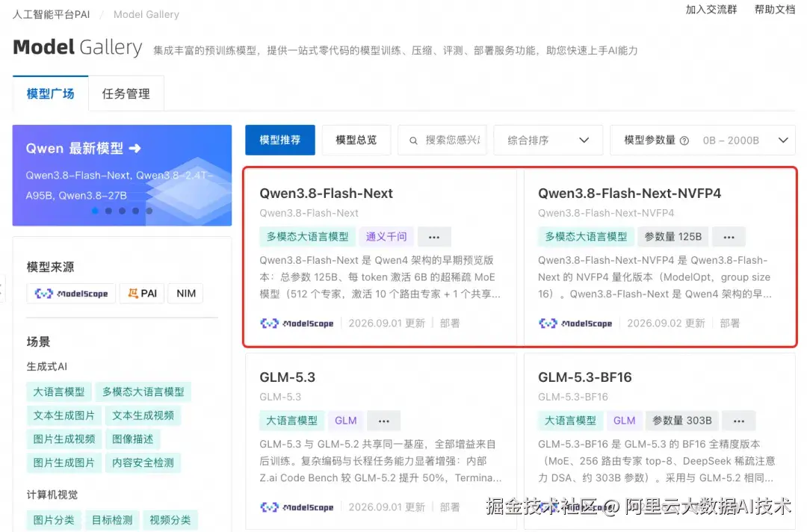Toggle the 大语言模型 scenario filter

tap(59, 392)
